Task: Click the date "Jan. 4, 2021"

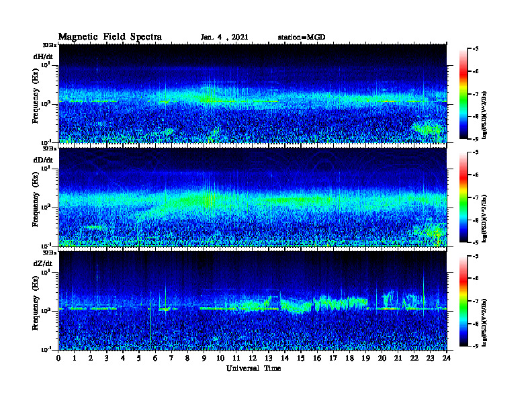Action: [224, 38]
